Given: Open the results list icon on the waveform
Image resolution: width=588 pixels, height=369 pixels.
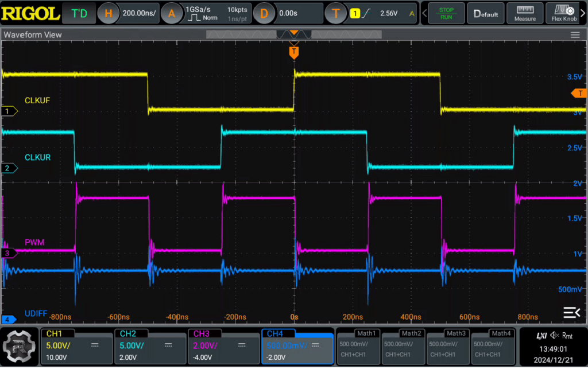Looking at the screenshot, I should 571,312.
